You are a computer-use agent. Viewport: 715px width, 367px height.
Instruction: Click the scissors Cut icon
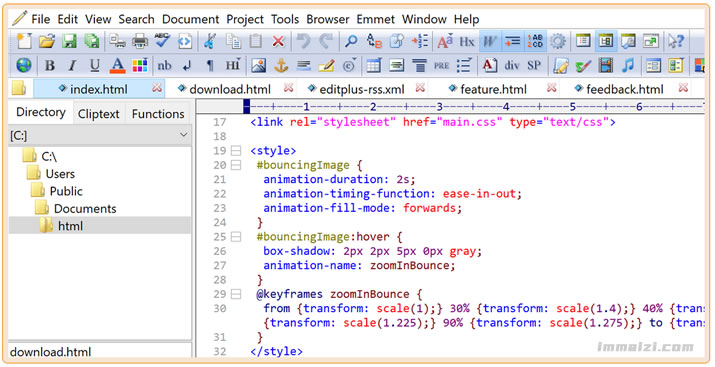point(210,41)
